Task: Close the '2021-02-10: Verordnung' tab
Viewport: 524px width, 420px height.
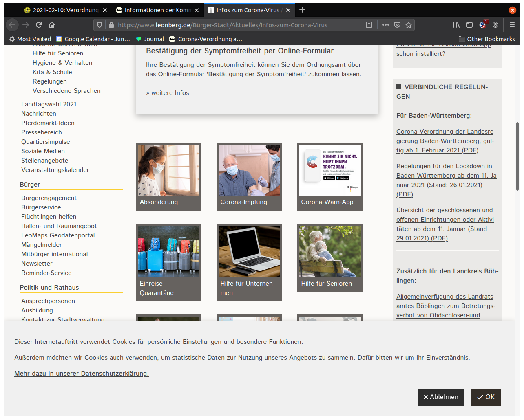Action: pos(105,10)
